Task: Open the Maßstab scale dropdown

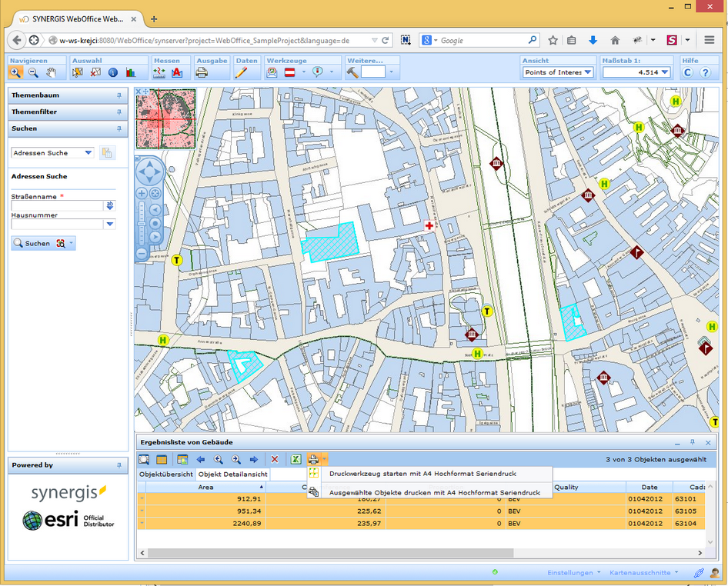Action: coord(665,72)
